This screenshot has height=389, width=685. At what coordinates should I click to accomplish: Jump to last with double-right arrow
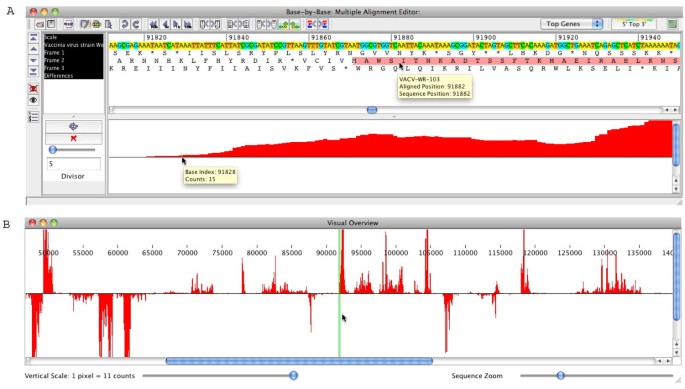click(x=188, y=24)
